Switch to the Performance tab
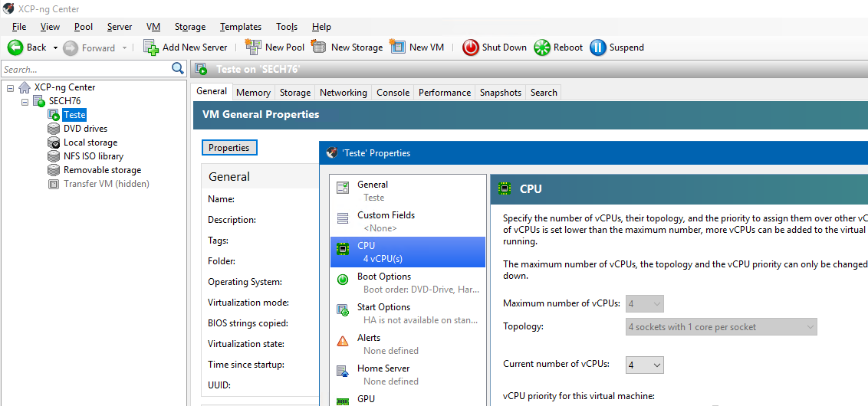 pyautogui.click(x=445, y=93)
